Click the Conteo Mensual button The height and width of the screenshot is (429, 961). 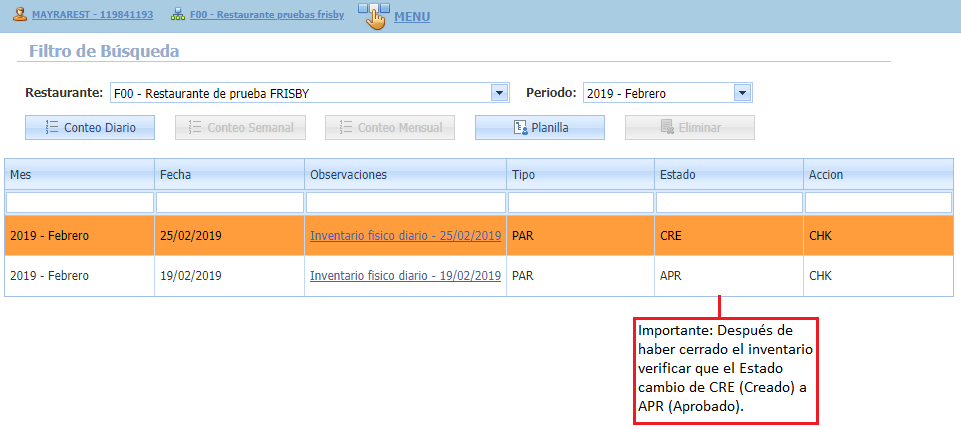(x=390, y=127)
